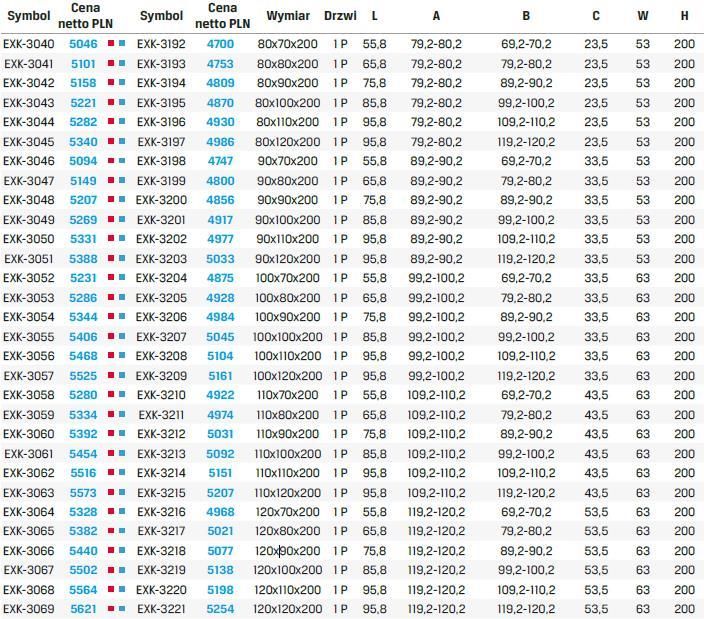Click the blue square beside price 5101
The image size is (704, 619).
pyautogui.click(x=122, y=64)
